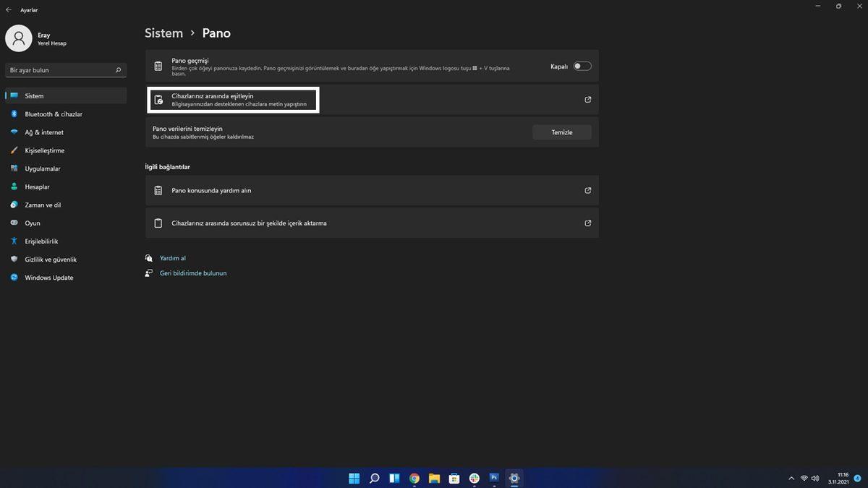Open Task View from the taskbar

(393, 478)
